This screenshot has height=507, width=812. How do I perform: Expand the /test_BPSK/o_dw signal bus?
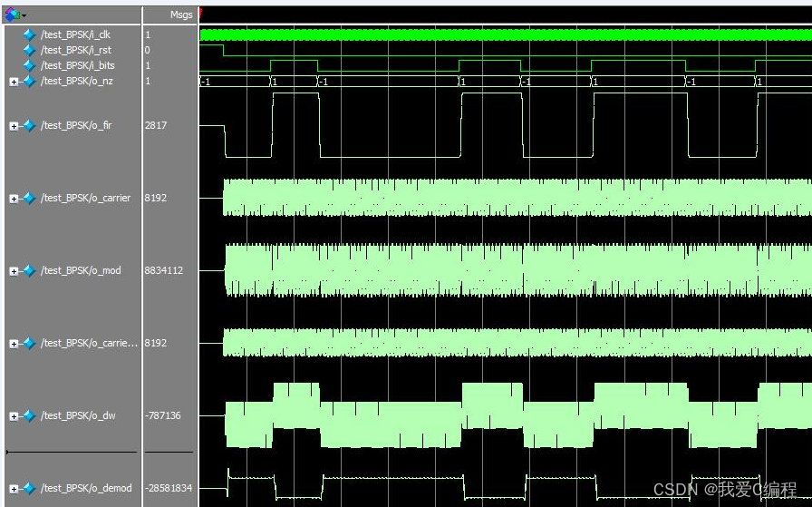click(x=14, y=416)
